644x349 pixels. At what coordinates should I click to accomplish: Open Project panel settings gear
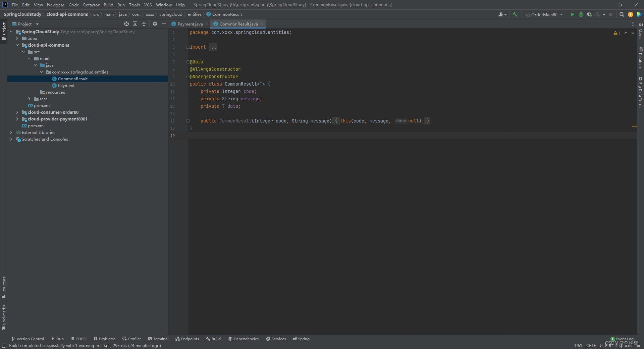point(155,24)
